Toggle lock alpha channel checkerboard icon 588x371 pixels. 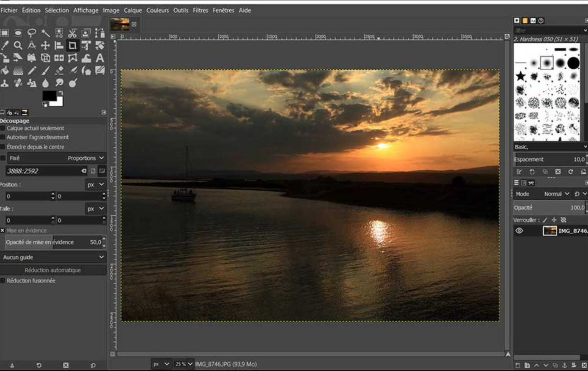[563, 220]
